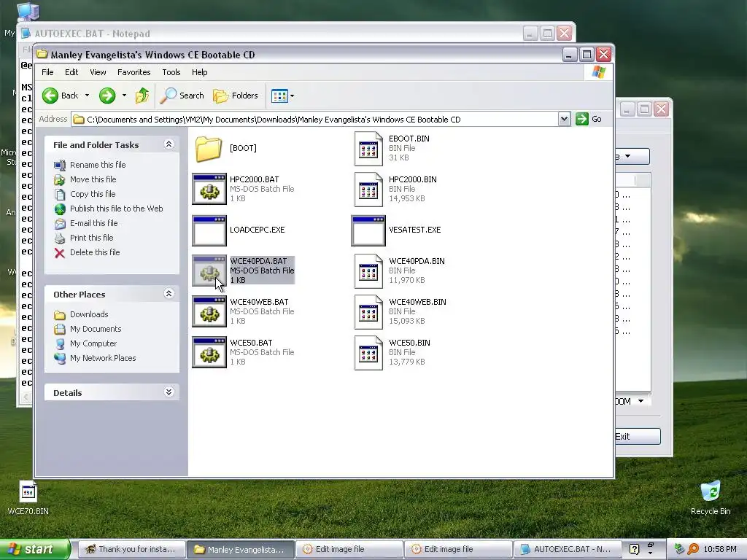
Task: Open the Start menu
Action: [35, 550]
